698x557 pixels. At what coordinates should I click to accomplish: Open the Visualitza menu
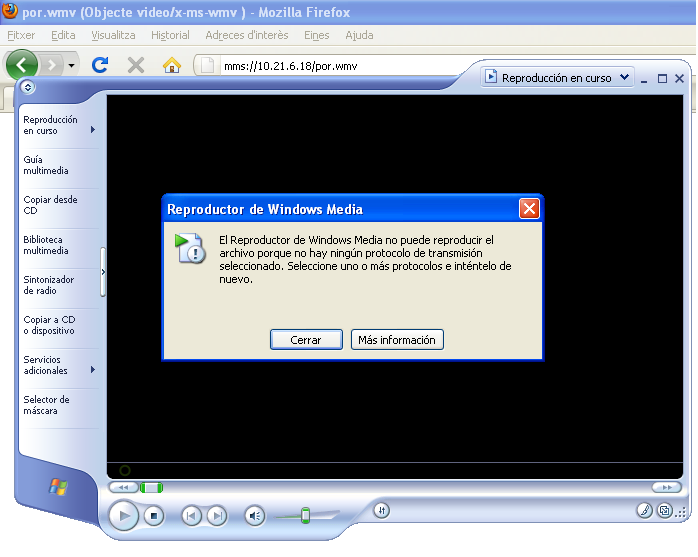pyautogui.click(x=113, y=35)
